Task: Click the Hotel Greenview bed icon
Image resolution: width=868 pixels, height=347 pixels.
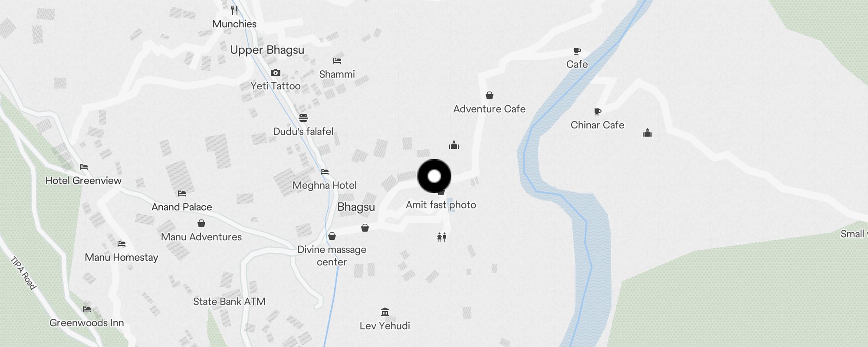Action: coord(84,167)
